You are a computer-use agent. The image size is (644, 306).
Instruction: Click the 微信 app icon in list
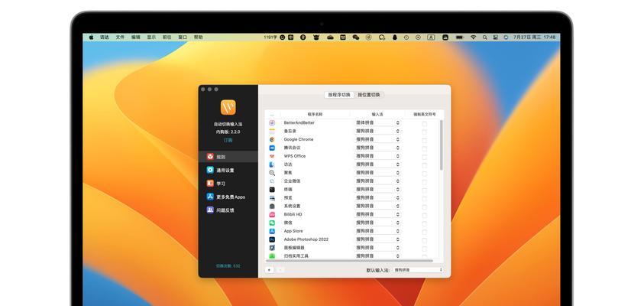tap(272, 223)
